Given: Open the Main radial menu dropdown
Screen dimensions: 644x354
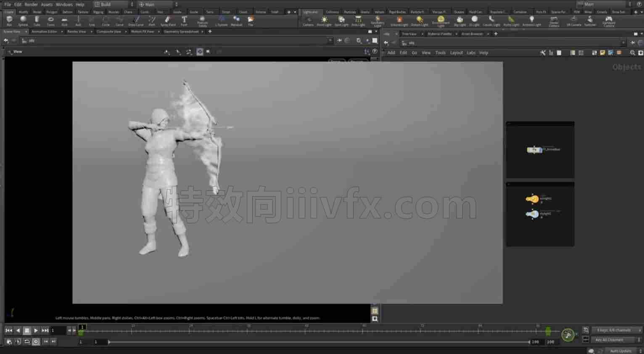Looking at the screenshot, I should (x=158, y=4).
